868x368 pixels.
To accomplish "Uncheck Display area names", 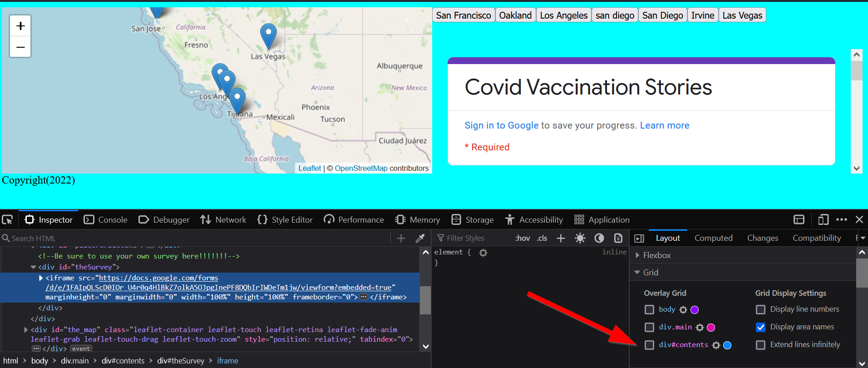I will [x=760, y=327].
